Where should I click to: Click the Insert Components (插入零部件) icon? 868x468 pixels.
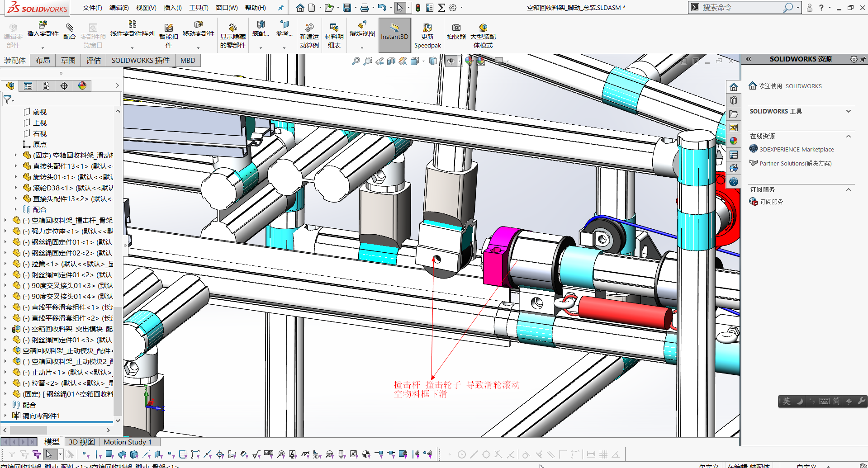pyautogui.click(x=43, y=25)
